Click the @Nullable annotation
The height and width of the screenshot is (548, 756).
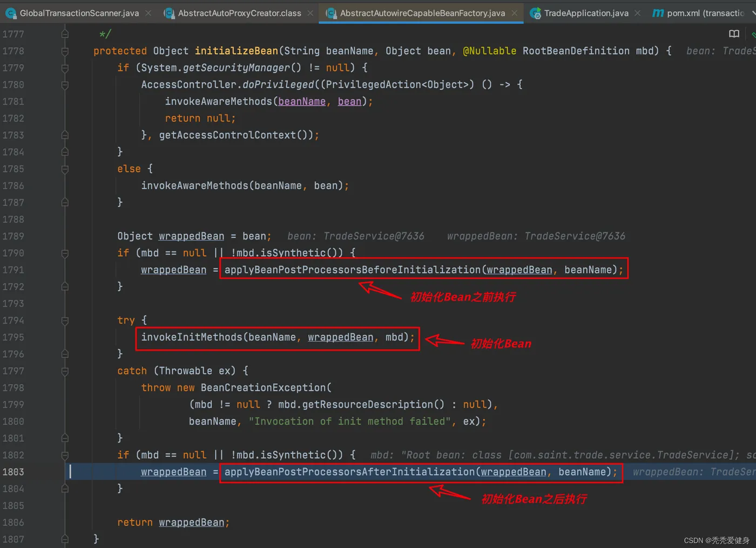(x=489, y=51)
